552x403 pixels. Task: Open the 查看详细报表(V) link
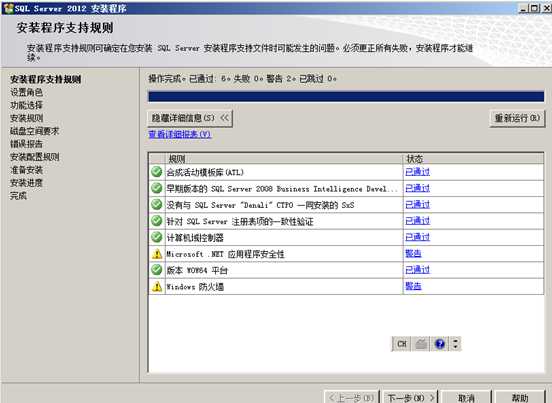pyautogui.click(x=180, y=134)
